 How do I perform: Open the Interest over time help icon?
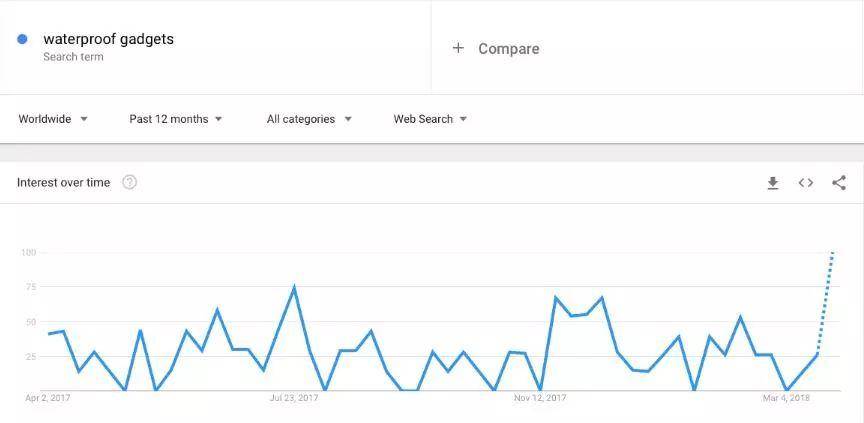(129, 182)
